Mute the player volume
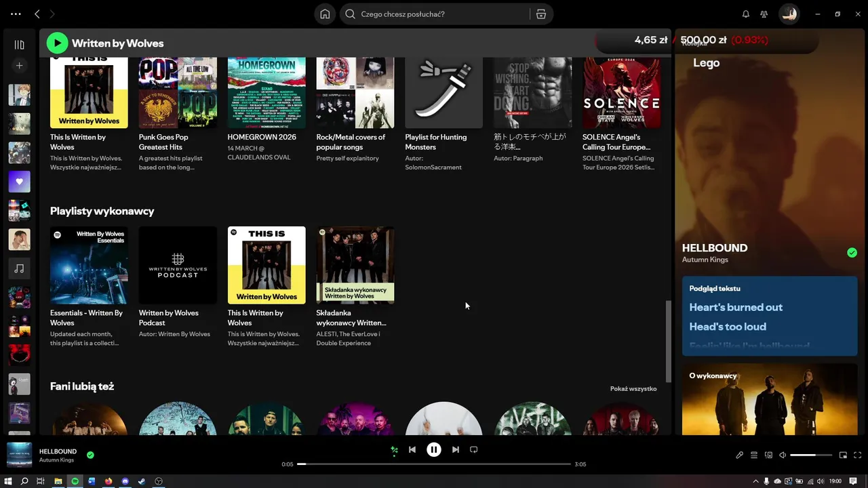The image size is (868, 488). [x=783, y=455]
